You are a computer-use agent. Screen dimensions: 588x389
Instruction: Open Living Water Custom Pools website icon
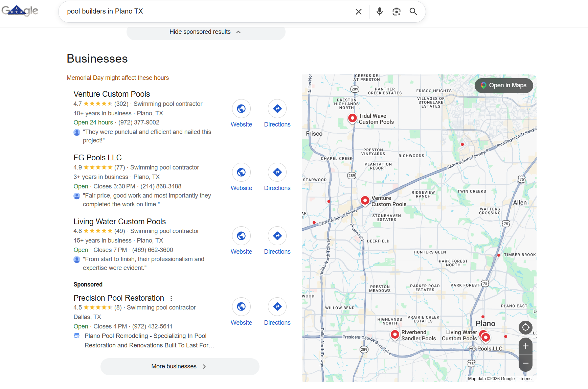[x=241, y=236]
